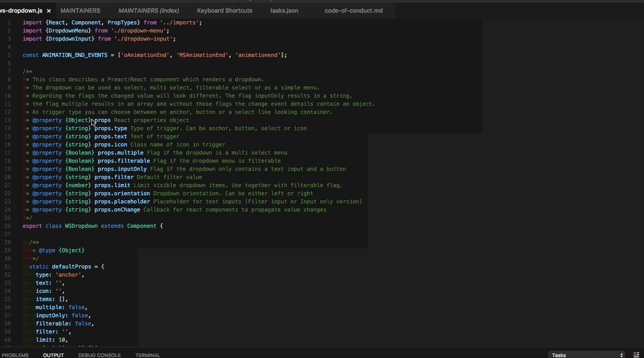Open the MAINTAINERS (Index) tab
The image size is (644, 358).
pyautogui.click(x=148, y=10)
